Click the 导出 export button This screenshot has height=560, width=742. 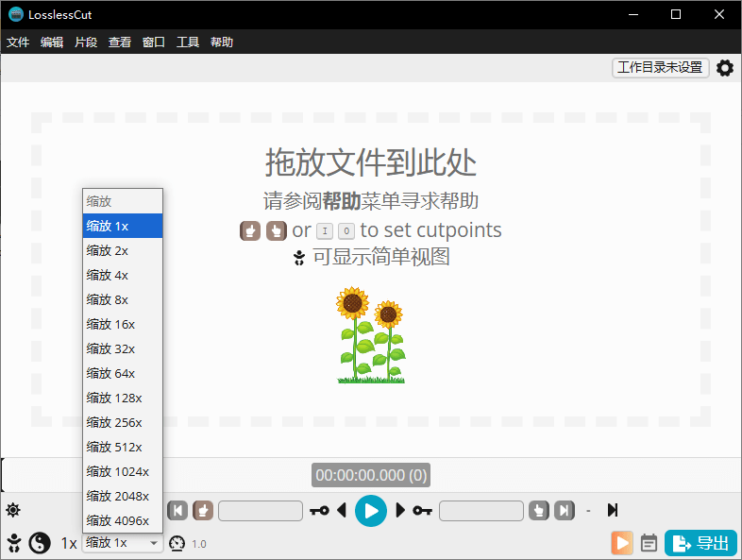coord(700,543)
